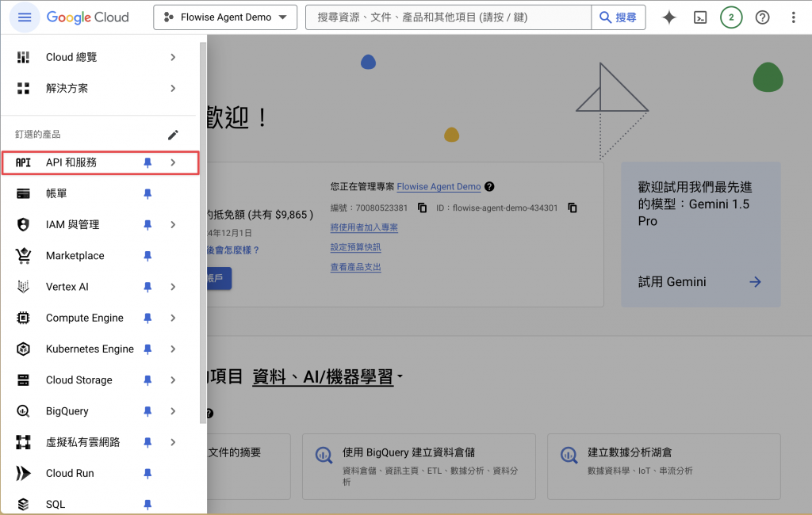Unpin IAM 與管理 from pinned products

click(147, 225)
